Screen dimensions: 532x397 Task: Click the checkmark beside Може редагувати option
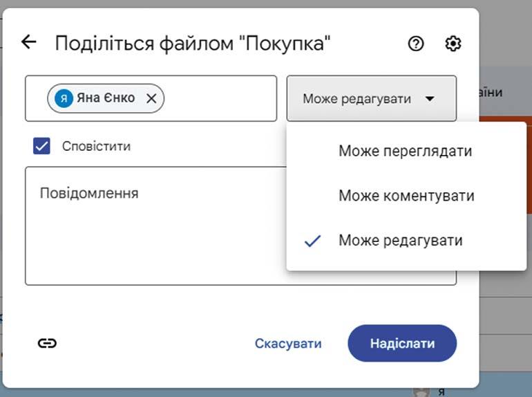click(x=313, y=241)
